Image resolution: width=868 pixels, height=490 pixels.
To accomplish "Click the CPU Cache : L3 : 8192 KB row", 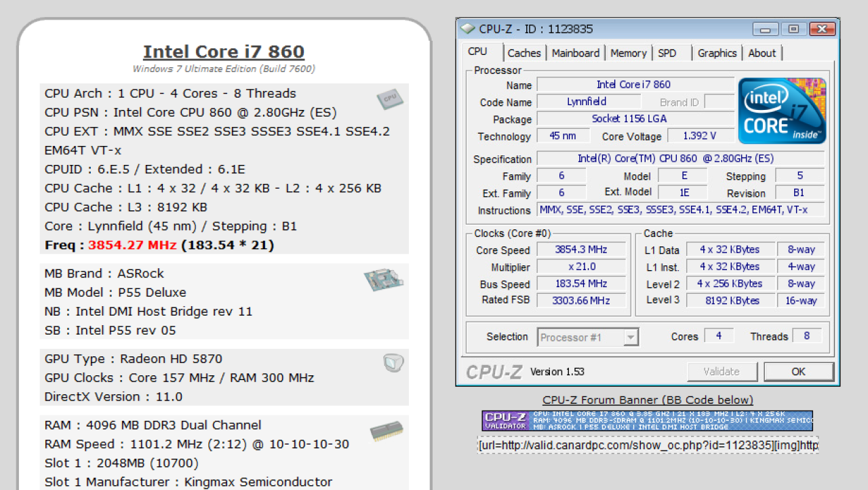I will point(224,207).
